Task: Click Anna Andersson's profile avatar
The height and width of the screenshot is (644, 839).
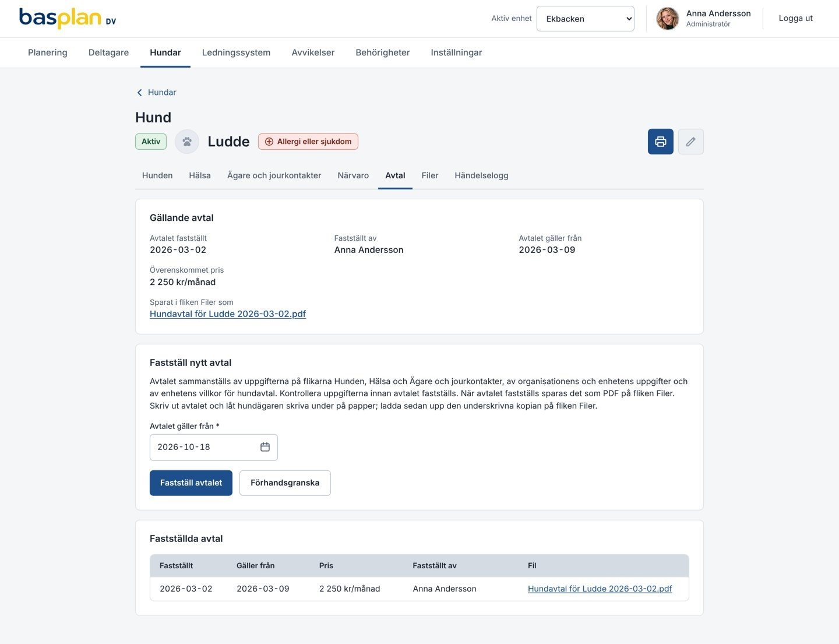Action: point(668,19)
